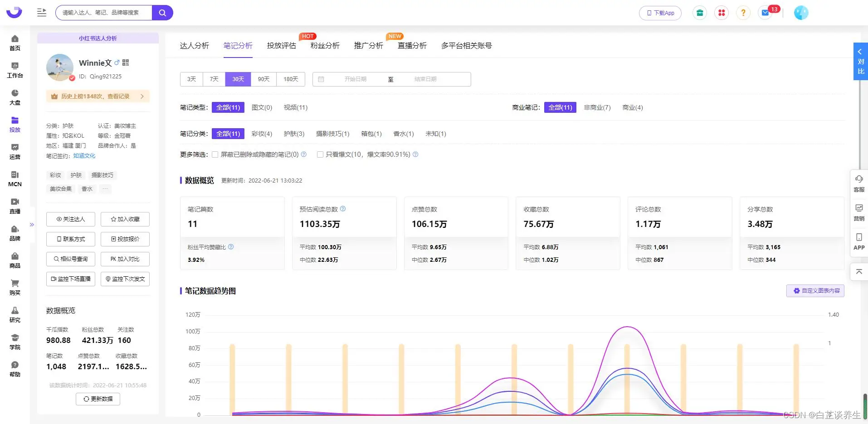Screen dimensions: 868x424
Task: Expand the left sidebar double chevron
Action: click(x=32, y=224)
